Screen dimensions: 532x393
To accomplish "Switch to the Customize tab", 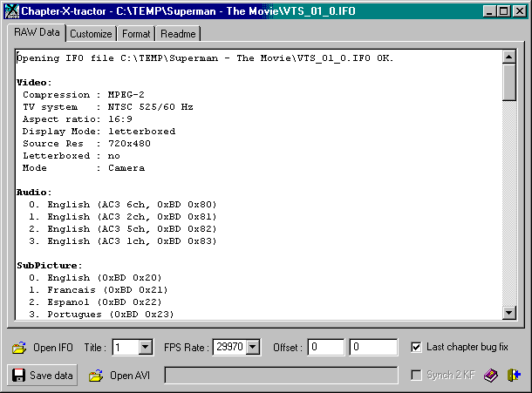I will pos(91,34).
